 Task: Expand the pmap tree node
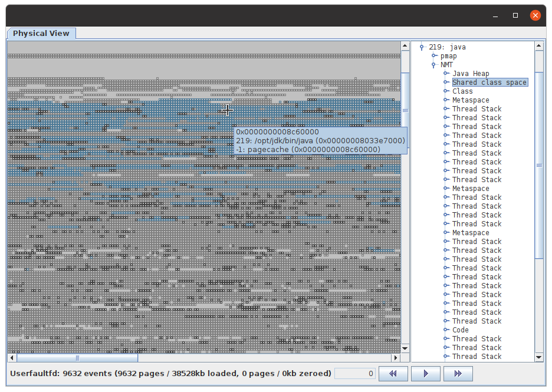click(434, 56)
